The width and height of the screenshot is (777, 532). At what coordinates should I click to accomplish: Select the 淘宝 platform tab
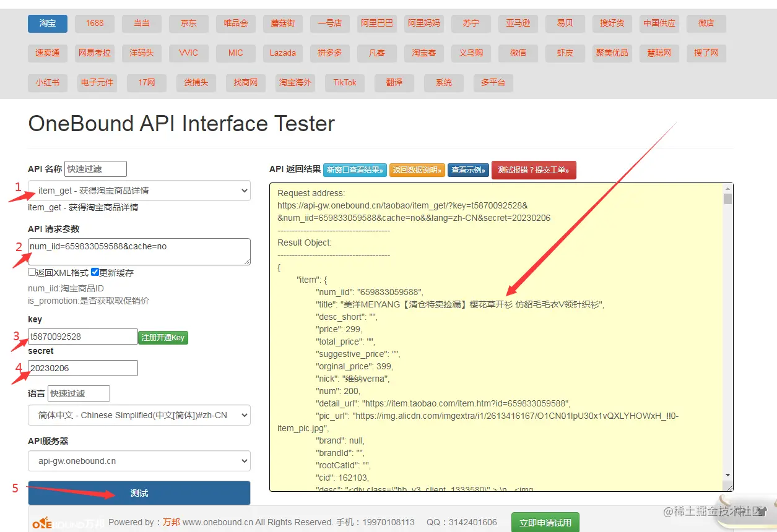click(x=48, y=24)
